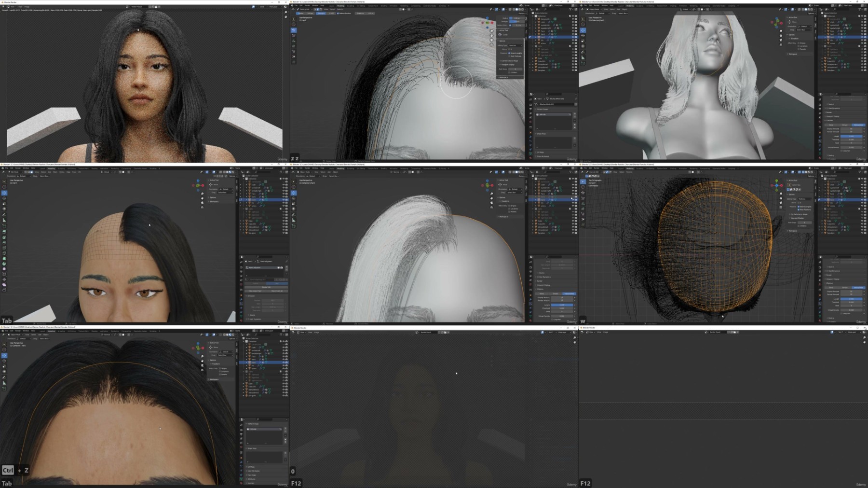Select the Scale tool in the Edit Mode window

pos(4,203)
